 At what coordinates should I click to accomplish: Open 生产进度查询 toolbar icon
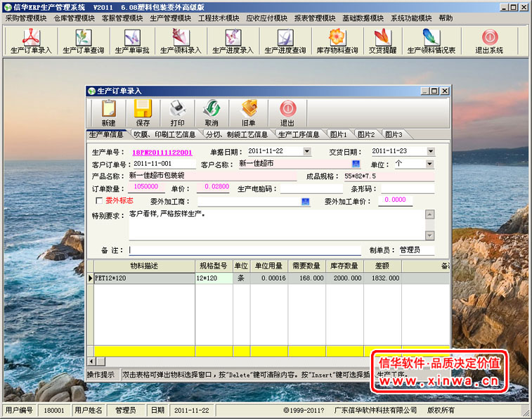pyautogui.click(x=285, y=41)
